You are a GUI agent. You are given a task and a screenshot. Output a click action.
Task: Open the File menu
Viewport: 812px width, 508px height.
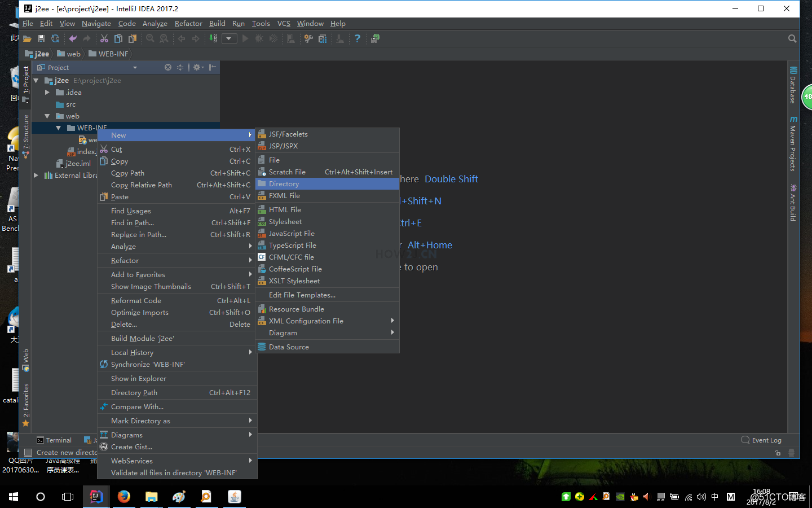pyautogui.click(x=28, y=24)
